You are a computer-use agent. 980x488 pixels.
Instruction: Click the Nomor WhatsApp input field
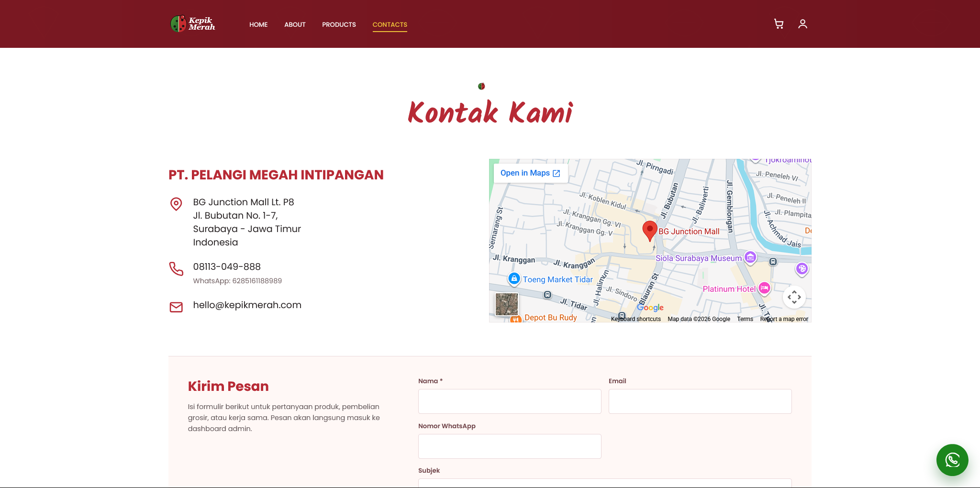pos(510,446)
